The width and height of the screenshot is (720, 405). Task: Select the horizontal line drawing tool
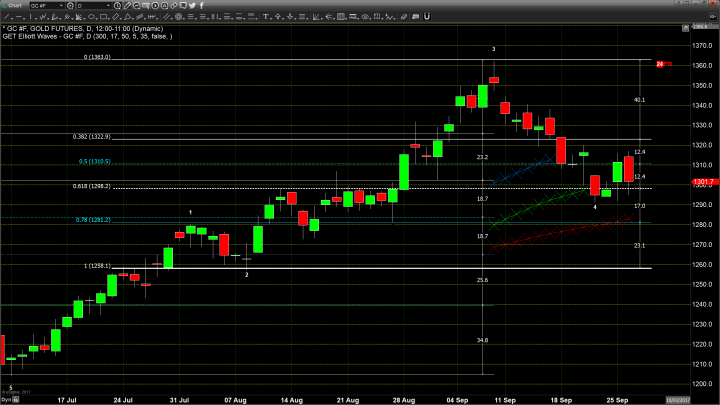coord(19,17)
